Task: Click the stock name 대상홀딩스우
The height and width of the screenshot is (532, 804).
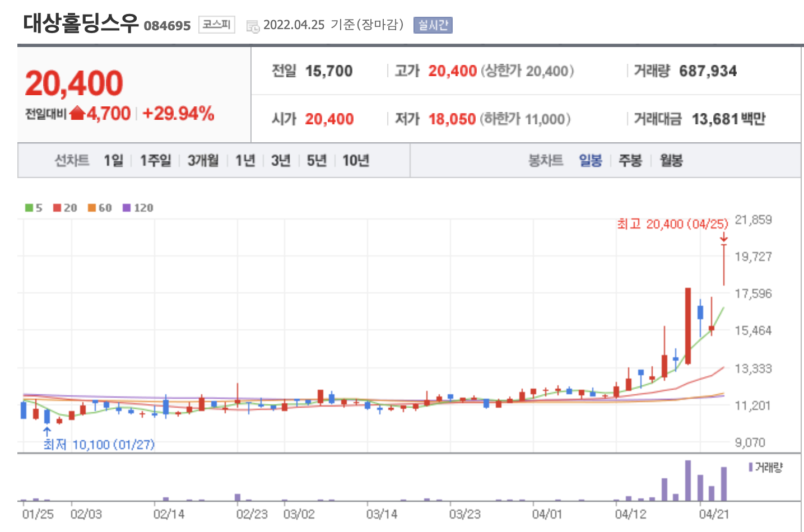Action: tap(81, 24)
